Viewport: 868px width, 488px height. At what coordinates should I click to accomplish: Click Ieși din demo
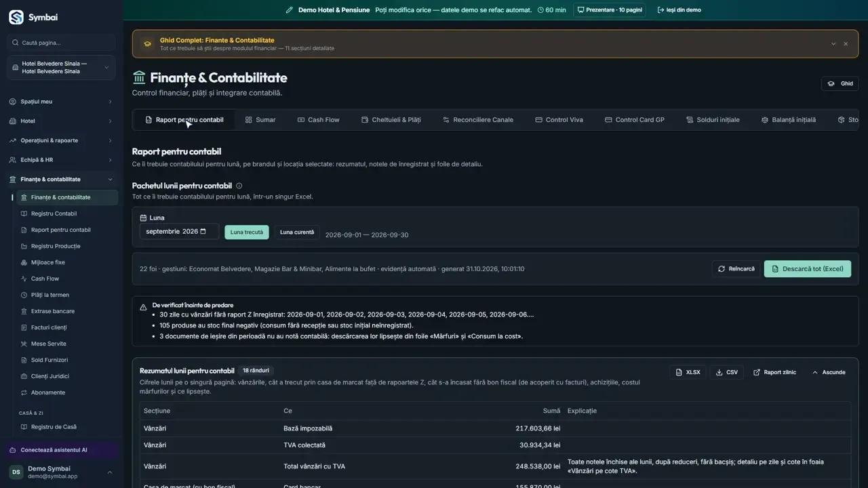[679, 10]
